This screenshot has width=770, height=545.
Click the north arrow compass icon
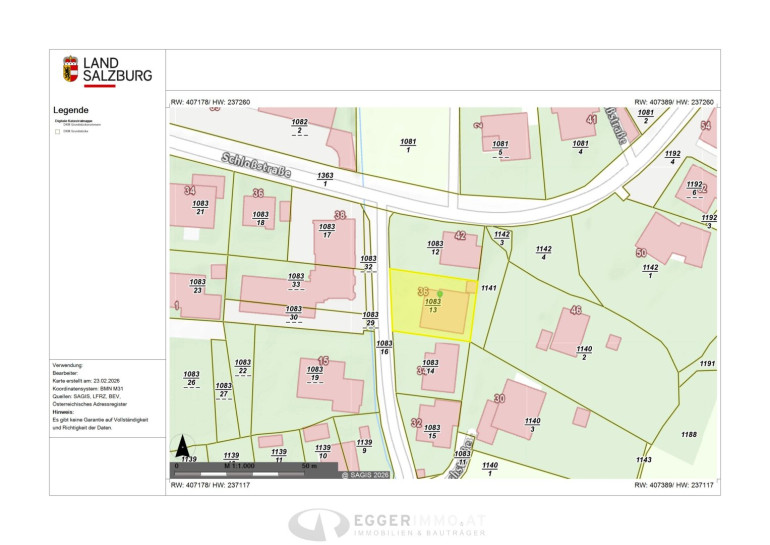pyautogui.click(x=183, y=448)
